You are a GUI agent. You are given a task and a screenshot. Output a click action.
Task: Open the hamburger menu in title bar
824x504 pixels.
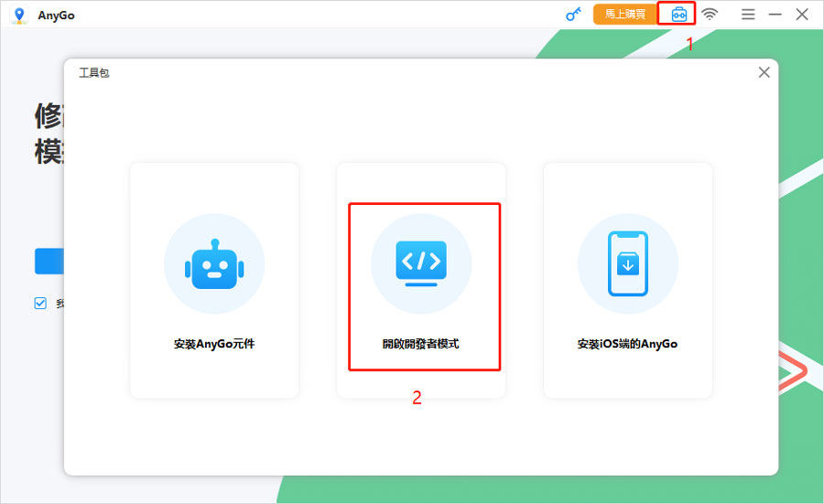coord(748,14)
